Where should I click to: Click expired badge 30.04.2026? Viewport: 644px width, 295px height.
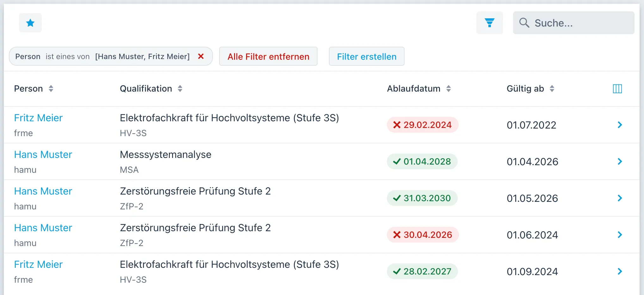(x=423, y=235)
